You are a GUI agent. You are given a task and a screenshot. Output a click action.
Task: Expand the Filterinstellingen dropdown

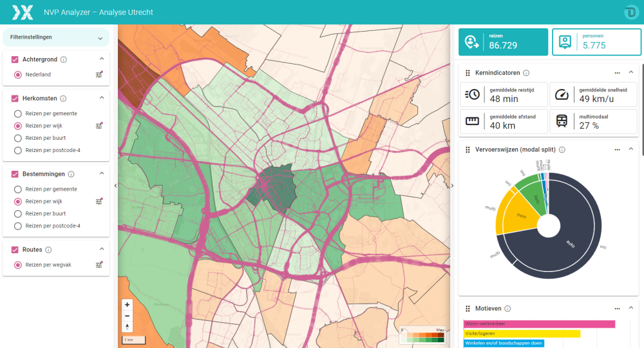pos(100,38)
